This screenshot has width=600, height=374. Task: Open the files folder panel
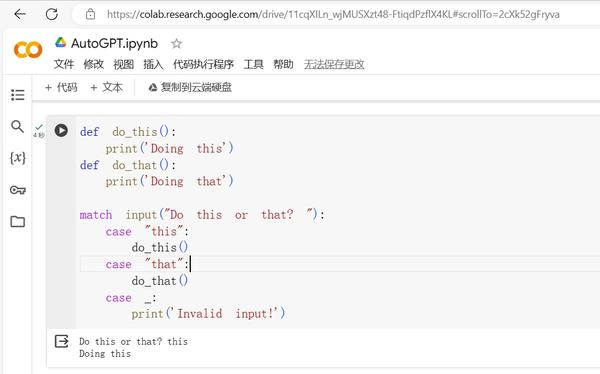(18, 221)
